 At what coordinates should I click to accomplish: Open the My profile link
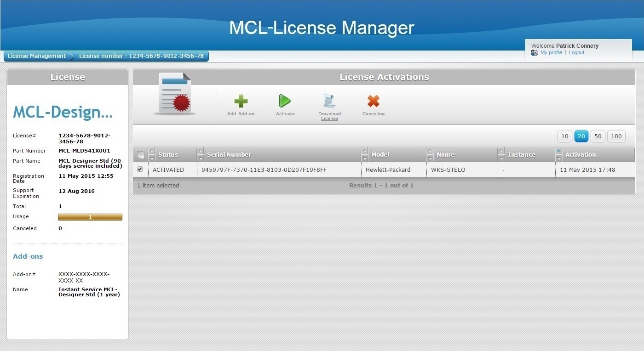(x=551, y=53)
